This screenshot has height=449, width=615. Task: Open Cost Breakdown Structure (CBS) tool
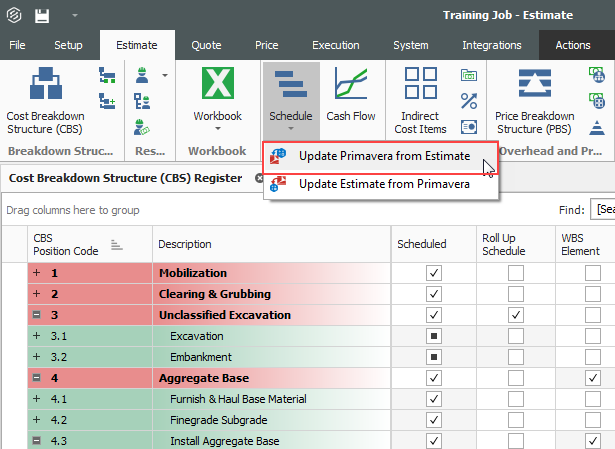(x=45, y=100)
